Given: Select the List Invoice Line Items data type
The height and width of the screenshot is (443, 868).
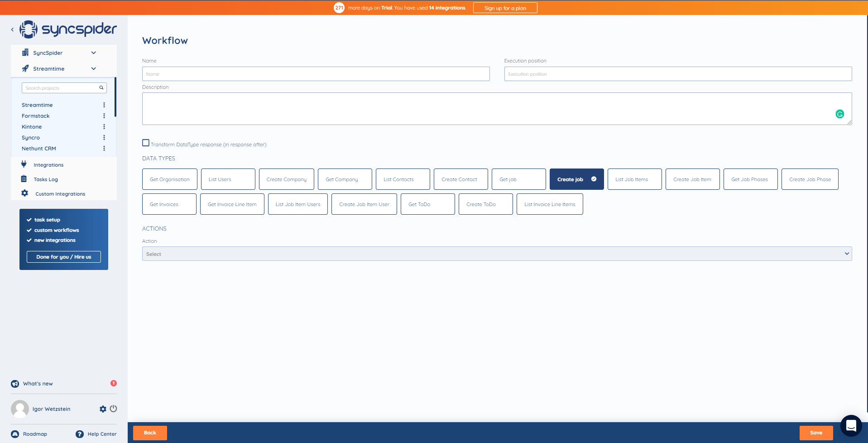Looking at the screenshot, I should [550, 204].
